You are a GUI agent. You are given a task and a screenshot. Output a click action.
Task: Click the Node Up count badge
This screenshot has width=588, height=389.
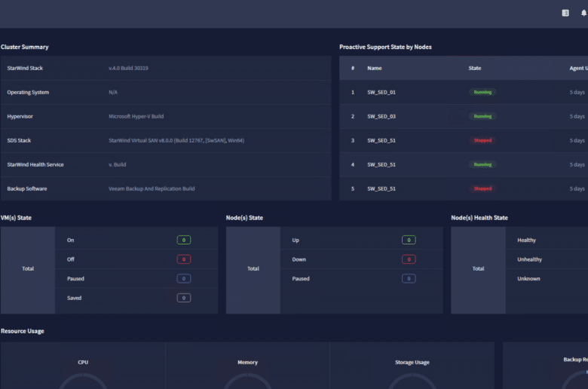tap(409, 240)
